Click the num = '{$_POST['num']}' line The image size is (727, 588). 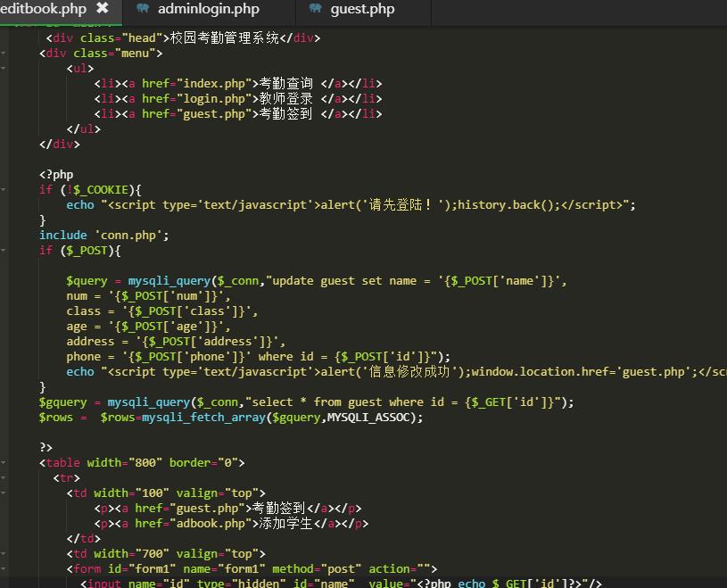point(148,296)
